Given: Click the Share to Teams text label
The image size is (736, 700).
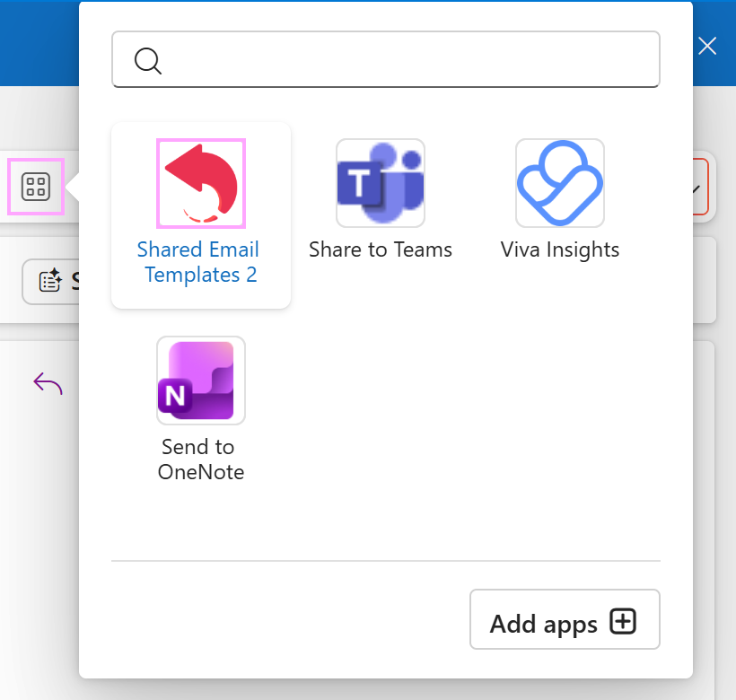Looking at the screenshot, I should pyautogui.click(x=380, y=249).
